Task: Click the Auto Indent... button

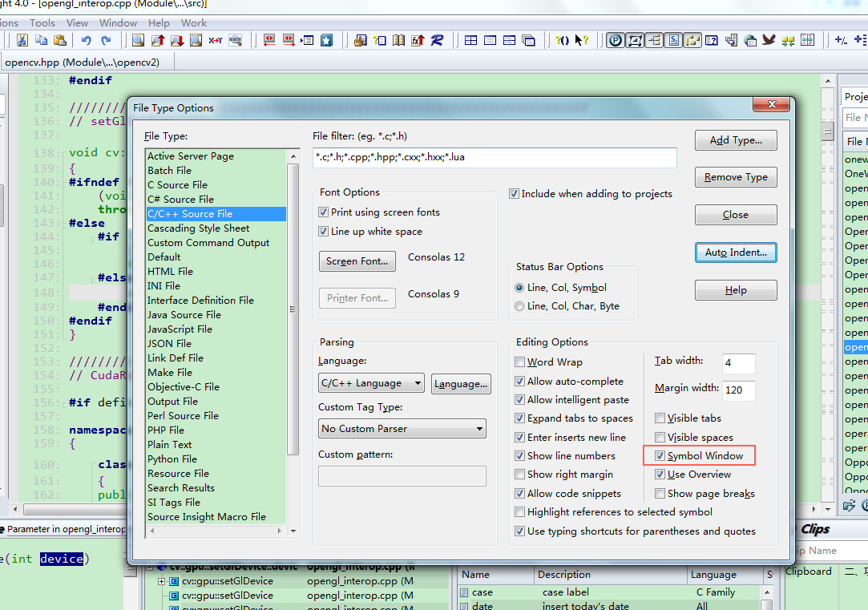Action: click(x=736, y=252)
